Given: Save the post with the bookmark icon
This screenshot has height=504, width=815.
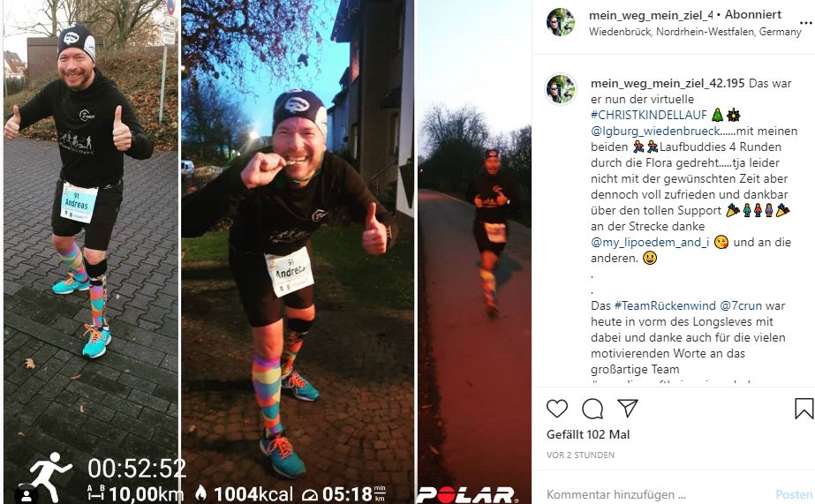Looking at the screenshot, I should [804, 409].
